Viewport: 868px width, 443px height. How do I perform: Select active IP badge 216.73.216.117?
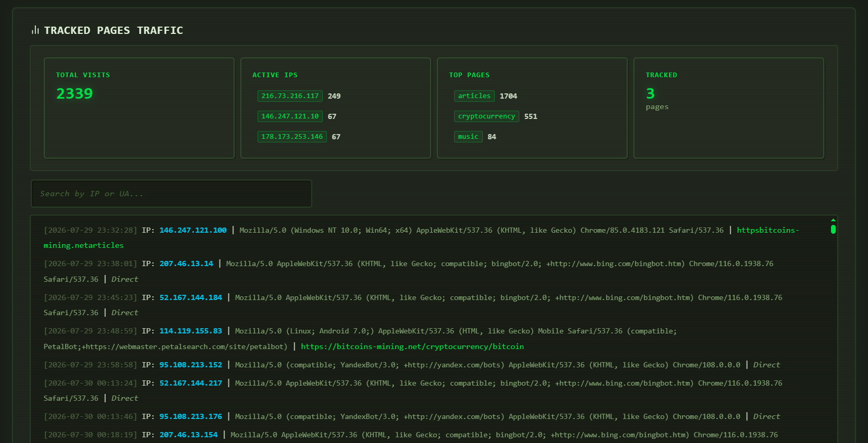tap(290, 96)
